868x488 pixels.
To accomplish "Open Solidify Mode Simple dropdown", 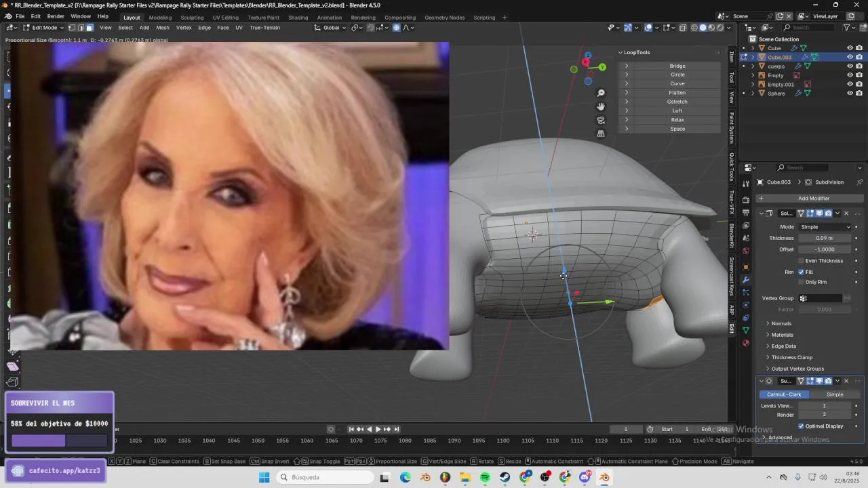I will [x=825, y=227].
